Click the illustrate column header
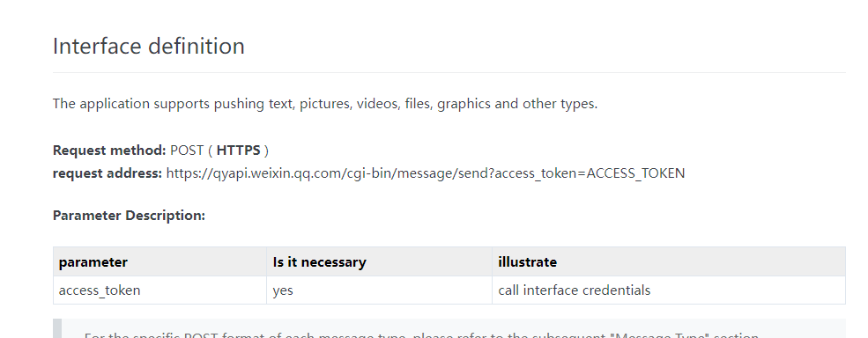This screenshot has height=338, width=868. coord(528,262)
